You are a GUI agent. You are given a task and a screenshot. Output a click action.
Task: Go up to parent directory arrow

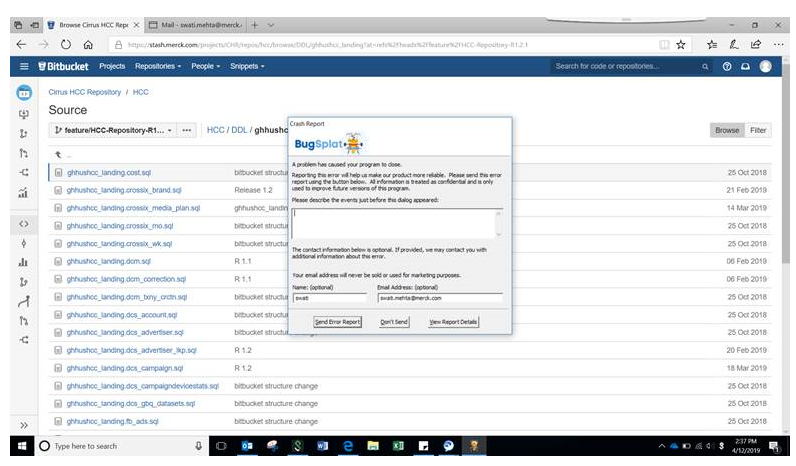point(58,155)
